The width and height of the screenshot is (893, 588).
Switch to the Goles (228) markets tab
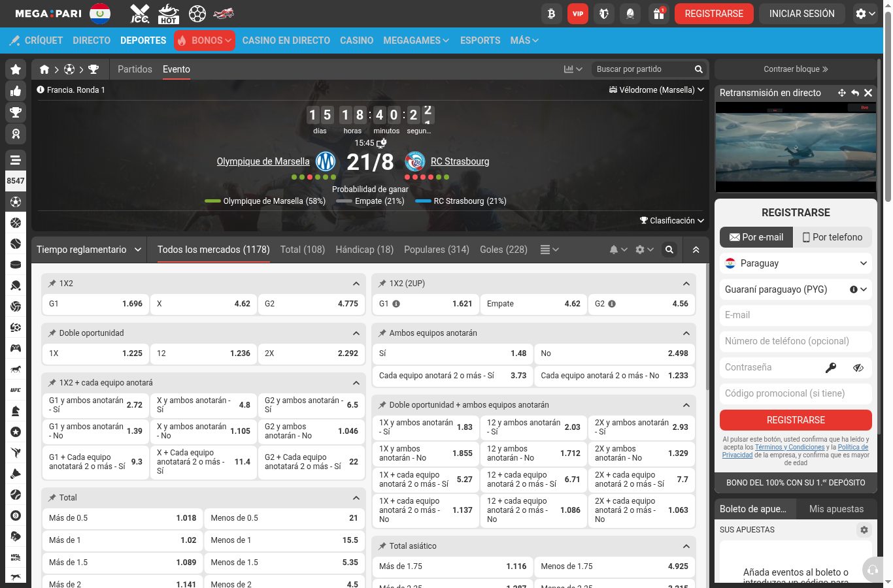(503, 250)
